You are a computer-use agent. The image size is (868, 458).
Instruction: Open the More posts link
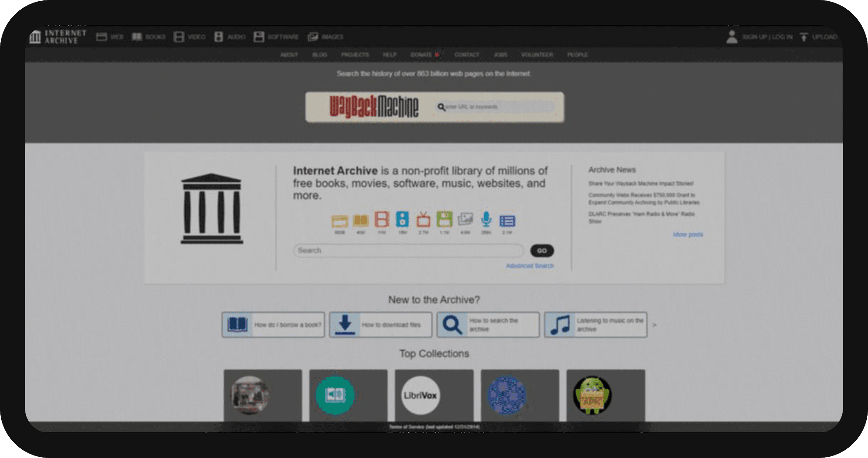[688, 234]
